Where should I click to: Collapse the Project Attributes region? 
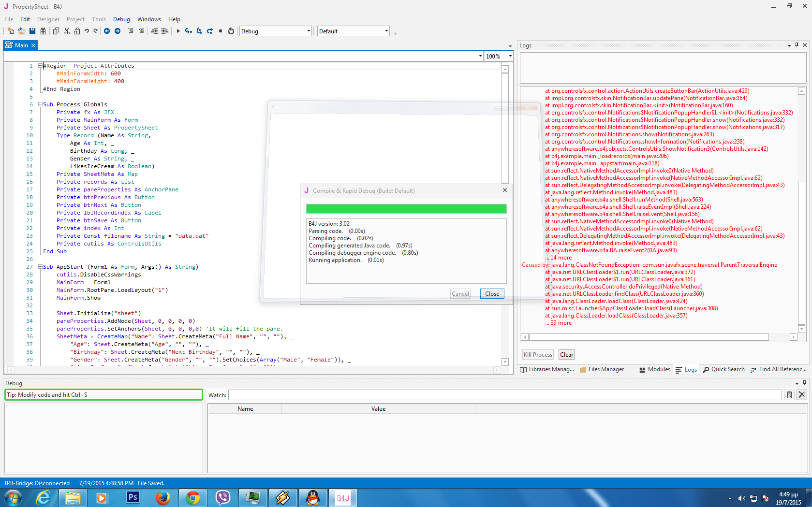point(40,66)
